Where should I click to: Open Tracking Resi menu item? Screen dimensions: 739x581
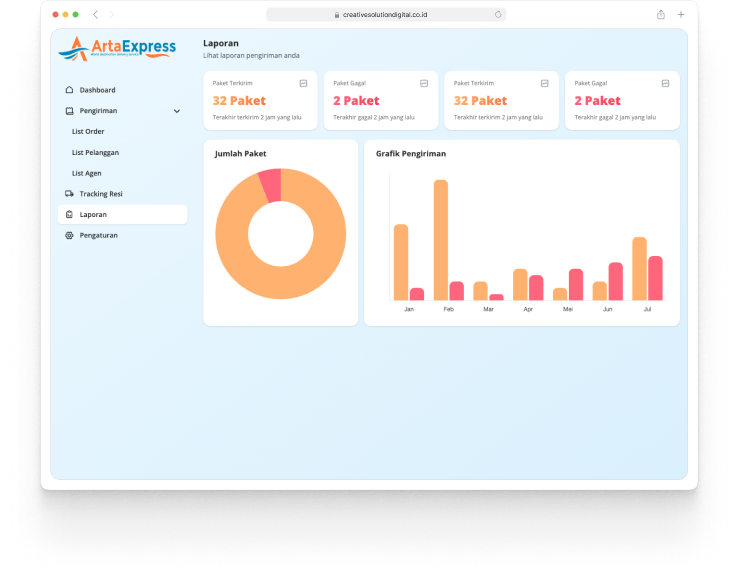pyautogui.click(x=101, y=194)
